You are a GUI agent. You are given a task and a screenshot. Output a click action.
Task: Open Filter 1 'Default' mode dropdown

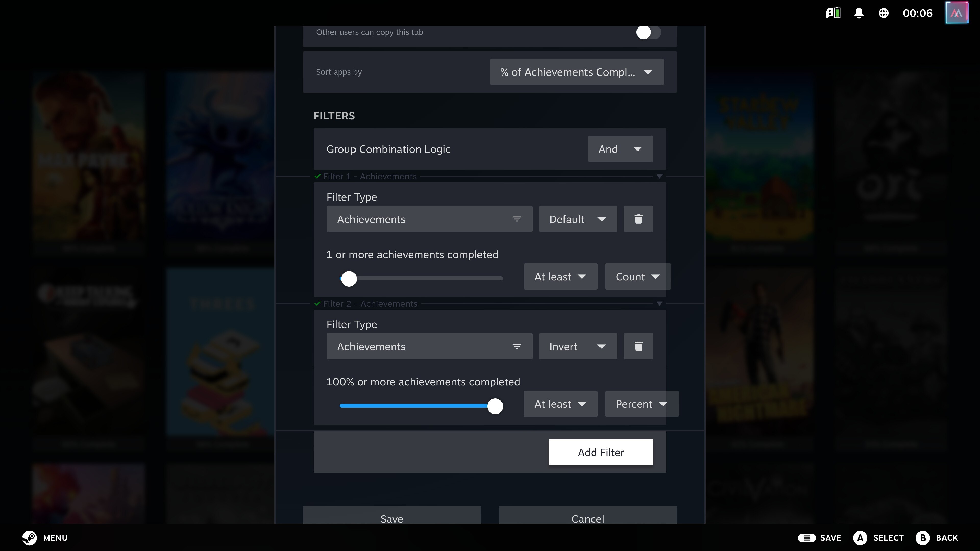point(578,219)
